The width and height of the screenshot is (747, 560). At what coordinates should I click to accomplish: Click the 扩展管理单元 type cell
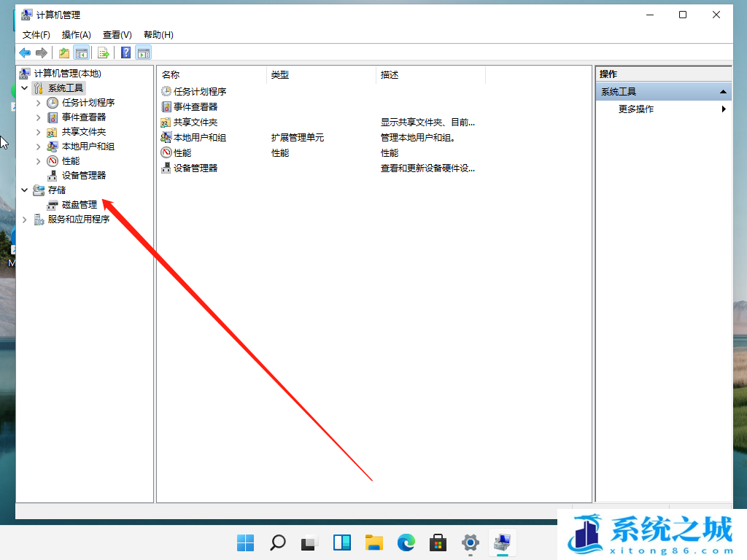coord(298,138)
